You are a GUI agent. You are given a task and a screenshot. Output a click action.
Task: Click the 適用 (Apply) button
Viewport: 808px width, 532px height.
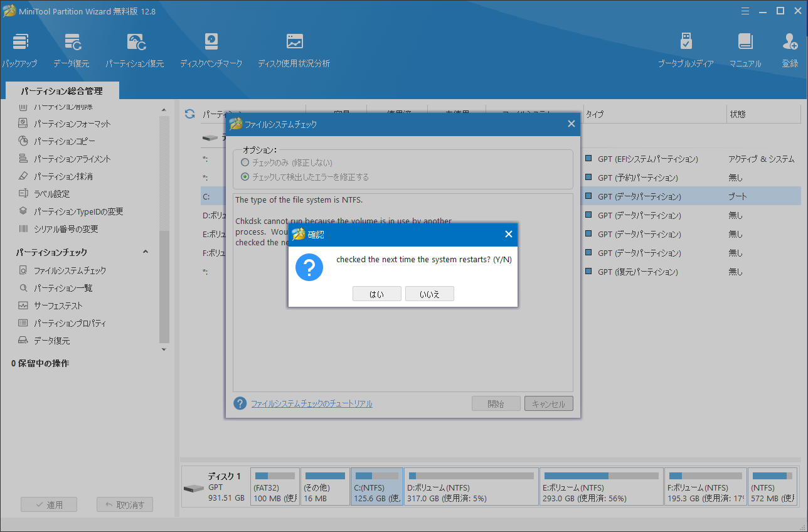point(49,504)
